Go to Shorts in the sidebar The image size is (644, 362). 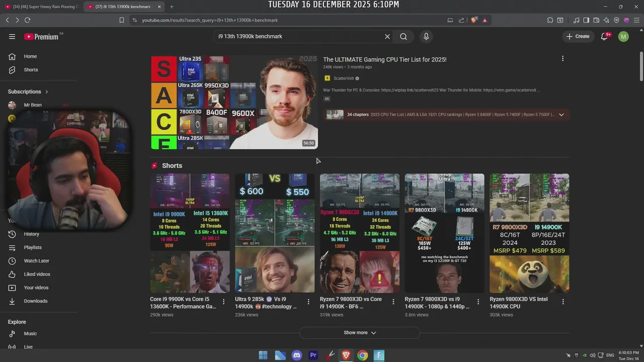[30, 70]
